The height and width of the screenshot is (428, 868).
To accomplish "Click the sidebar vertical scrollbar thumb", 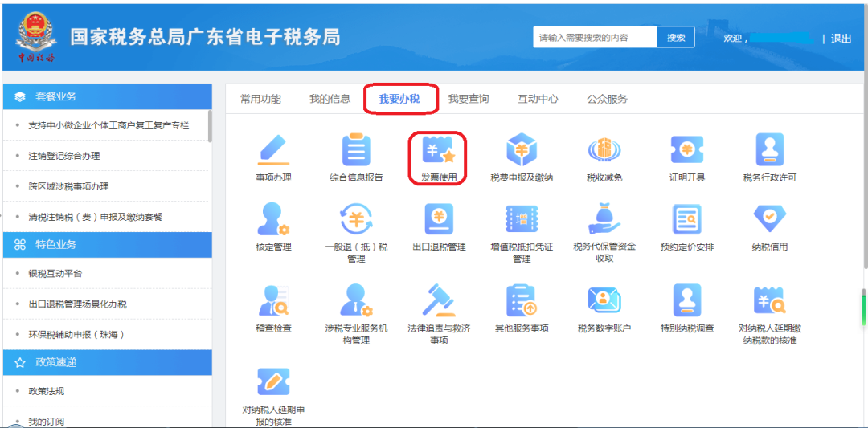I will point(210,126).
